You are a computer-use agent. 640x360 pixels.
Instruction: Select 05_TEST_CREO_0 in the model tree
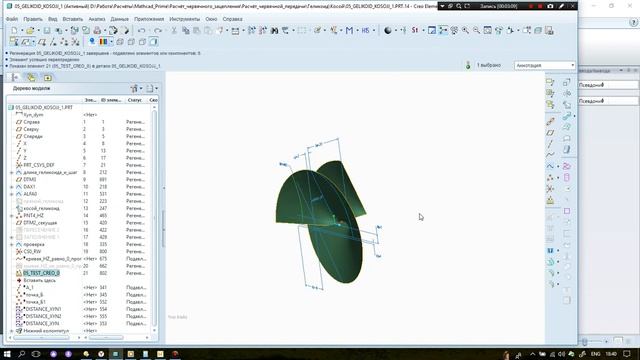coord(41,273)
